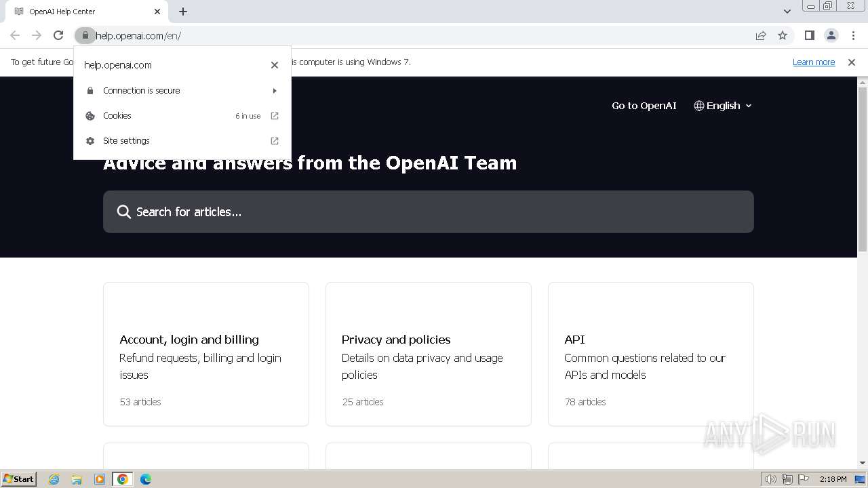Click the Learn more link

pos(814,62)
